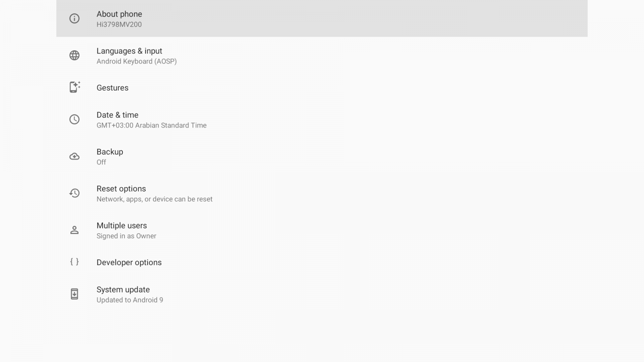Click the Hi3798MV200 model text

point(119,25)
